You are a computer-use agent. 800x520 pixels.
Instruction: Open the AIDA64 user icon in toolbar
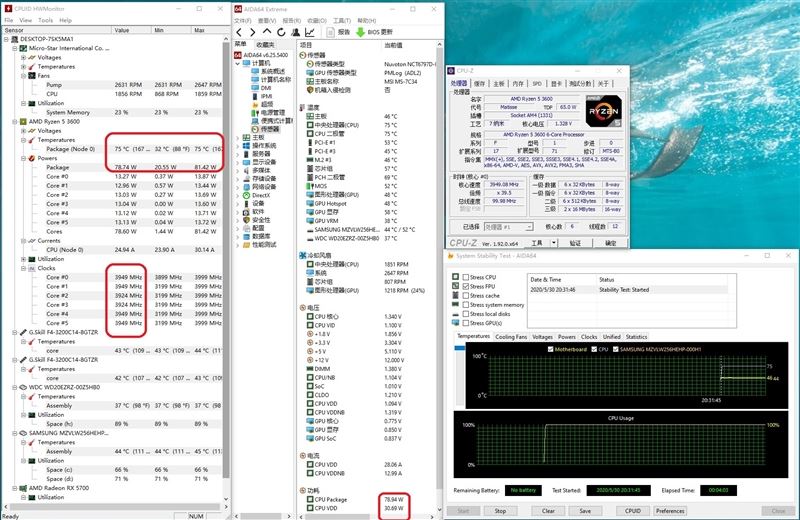pos(295,32)
